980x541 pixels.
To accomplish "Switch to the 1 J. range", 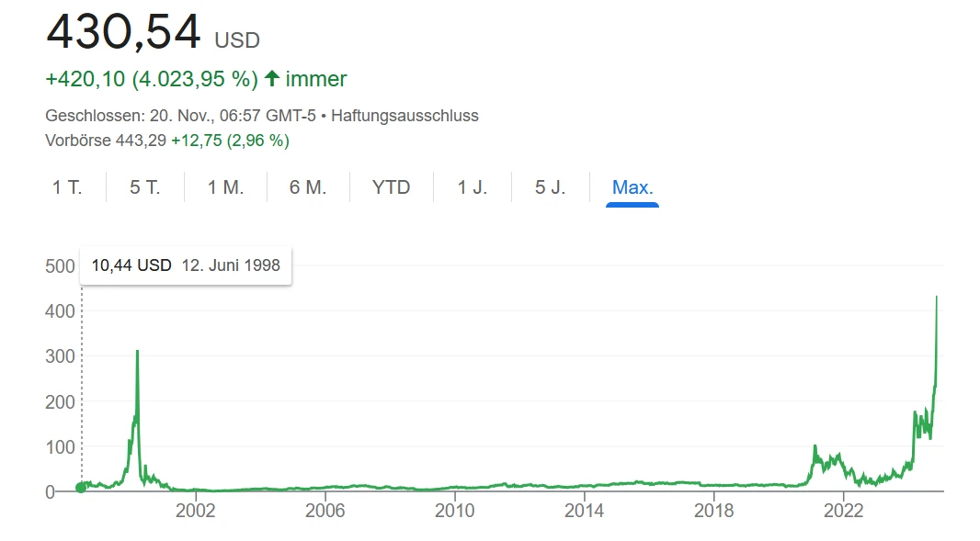I will click(x=473, y=187).
